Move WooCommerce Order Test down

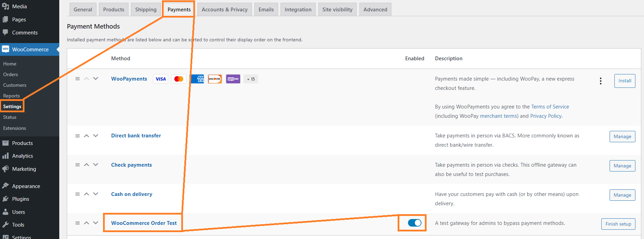point(96,223)
